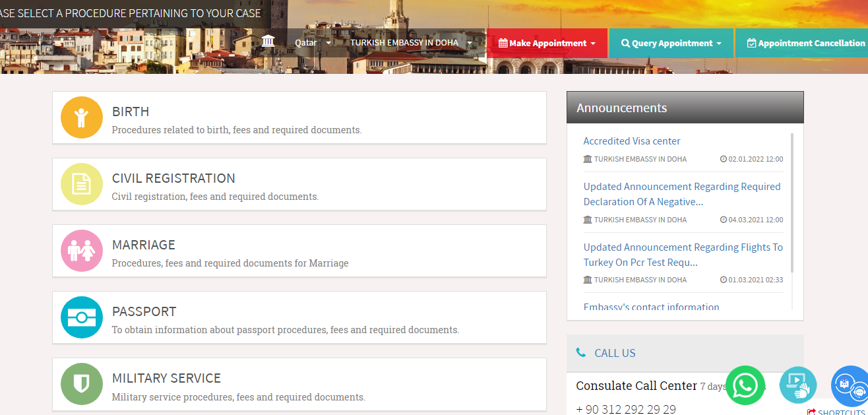Expand the Turkish Embassy in Doha dropdown
Image resolution: width=868 pixels, height=415 pixels.
411,43
